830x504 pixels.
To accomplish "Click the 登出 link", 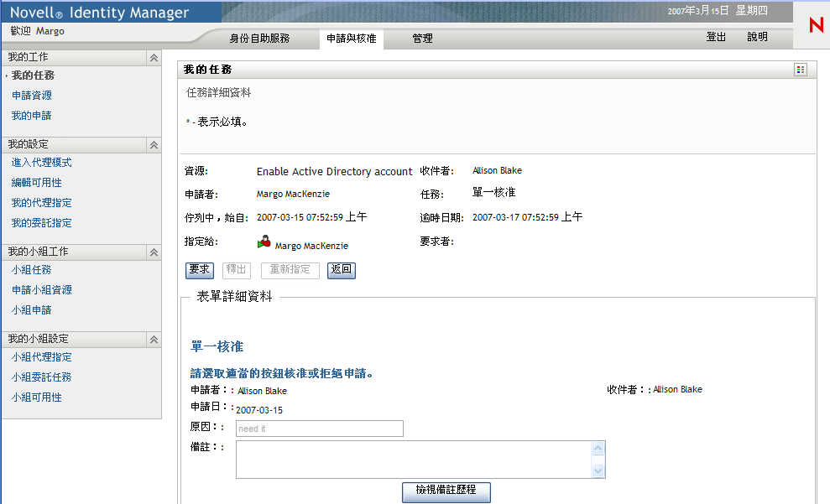I will 716,37.
